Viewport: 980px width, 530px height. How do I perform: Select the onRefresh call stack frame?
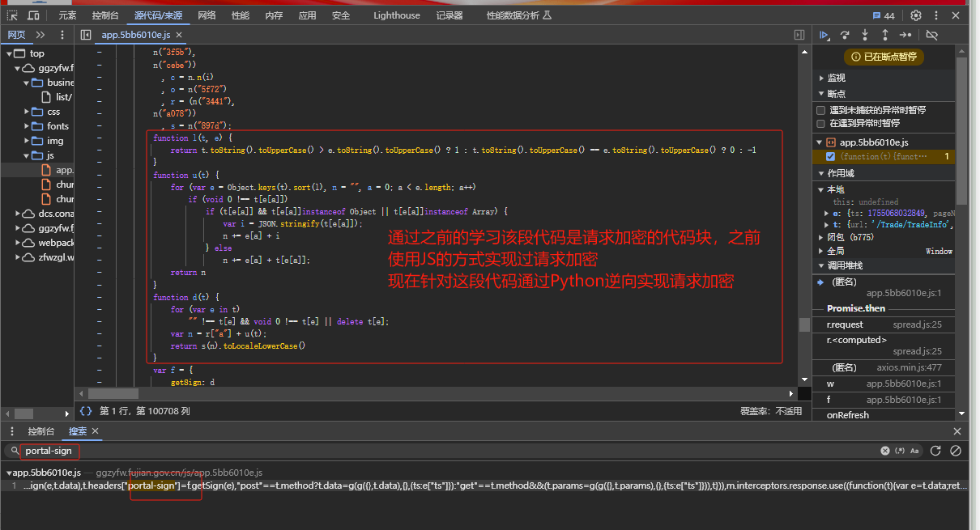[x=882, y=415]
